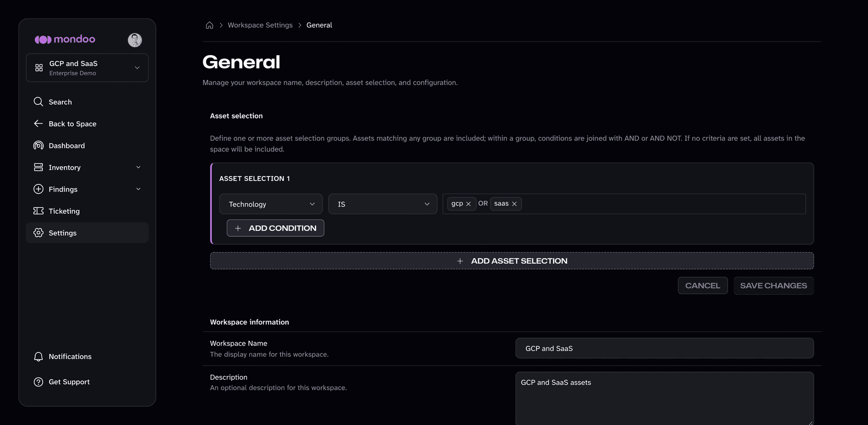Click the Back to Space arrow icon

pyautogui.click(x=39, y=123)
